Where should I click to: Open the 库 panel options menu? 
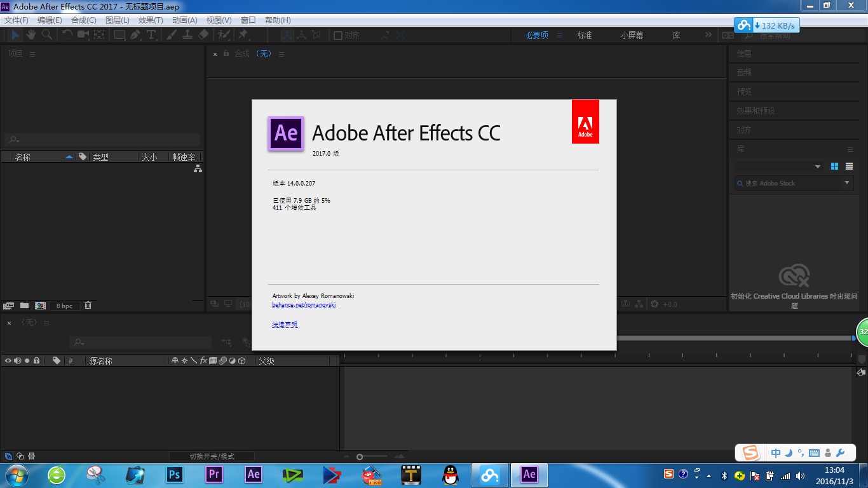[x=850, y=149]
